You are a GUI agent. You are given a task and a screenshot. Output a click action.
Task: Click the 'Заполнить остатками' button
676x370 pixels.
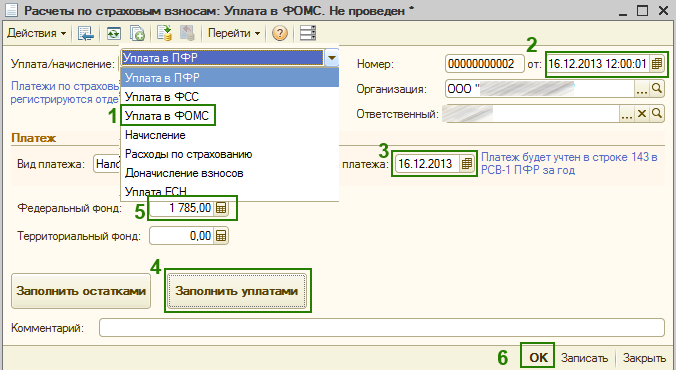[x=81, y=291]
